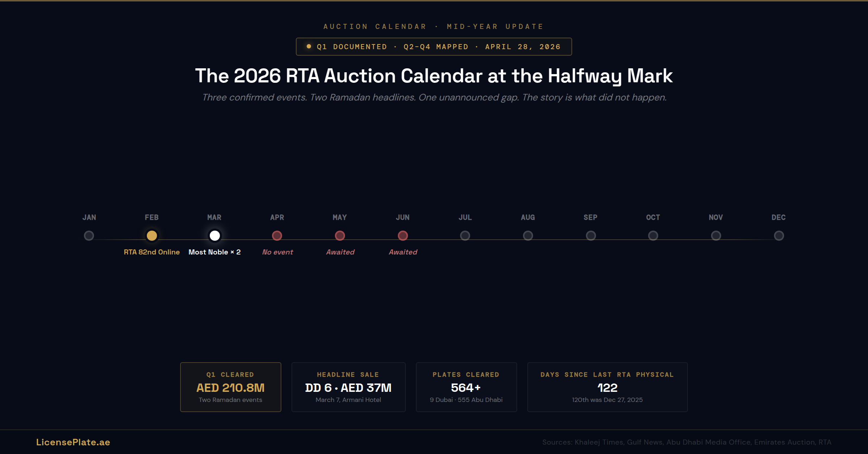Viewport: 868px width, 454px height.
Task: Select the red April timeline dot
Action: [277, 236]
